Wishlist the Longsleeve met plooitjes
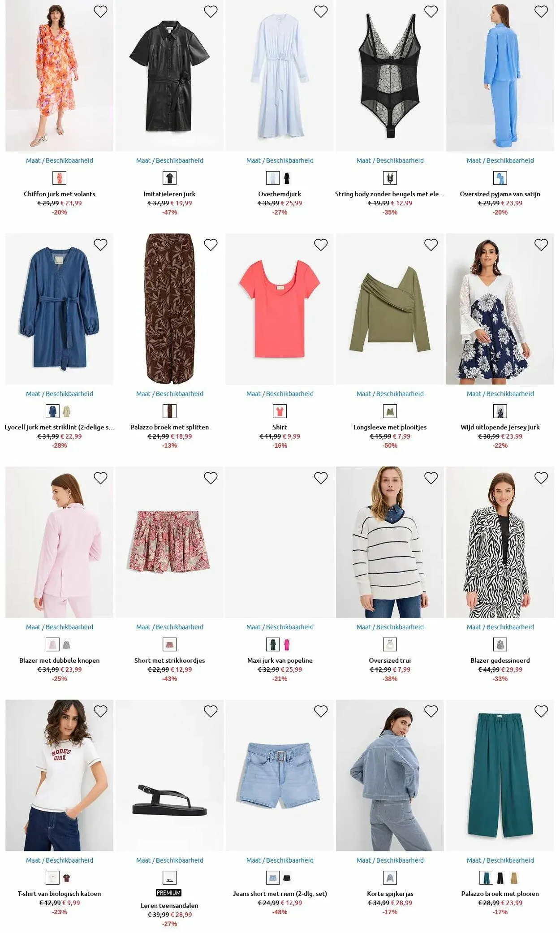Image resolution: width=560 pixels, height=933 pixels. 431,245
